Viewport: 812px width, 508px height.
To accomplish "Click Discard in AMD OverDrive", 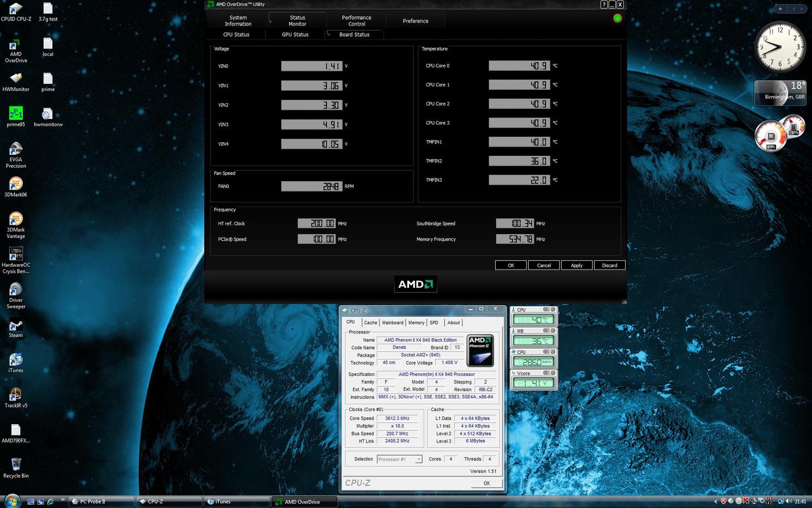I will pyautogui.click(x=610, y=265).
